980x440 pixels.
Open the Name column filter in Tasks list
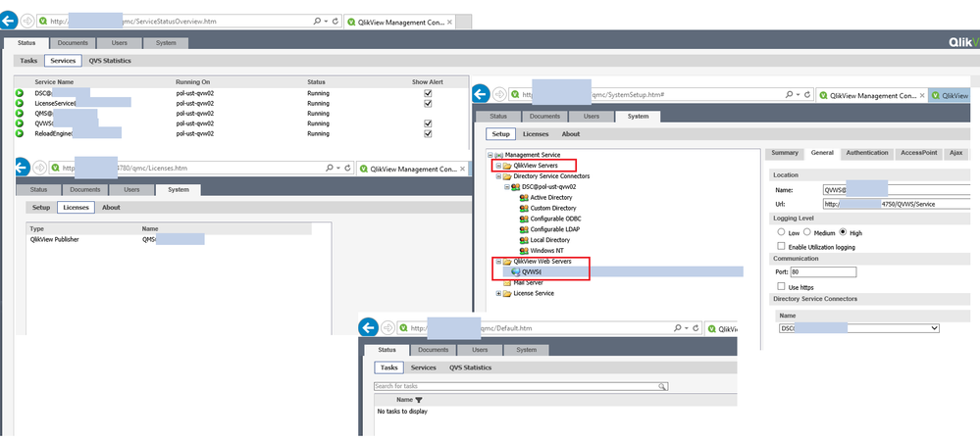click(x=419, y=400)
